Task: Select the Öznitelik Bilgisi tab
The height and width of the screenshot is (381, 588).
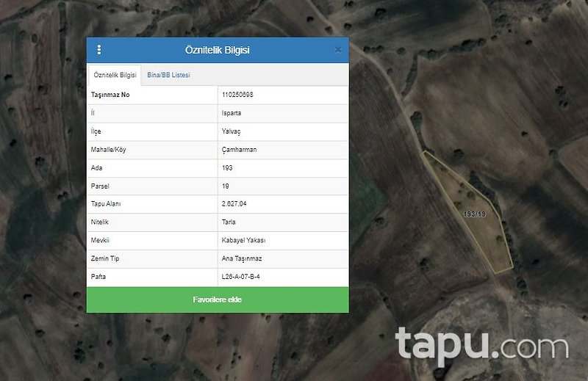Action: pos(115,75)
